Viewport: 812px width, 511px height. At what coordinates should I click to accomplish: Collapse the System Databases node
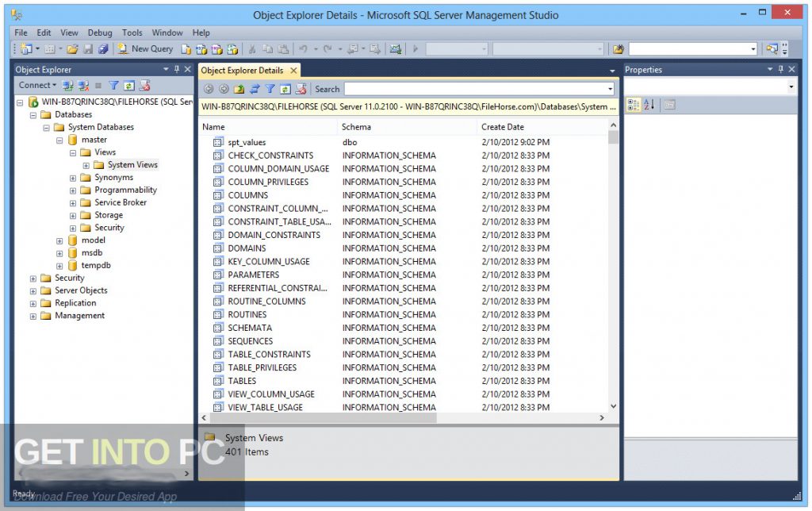[x=46, y=128]
